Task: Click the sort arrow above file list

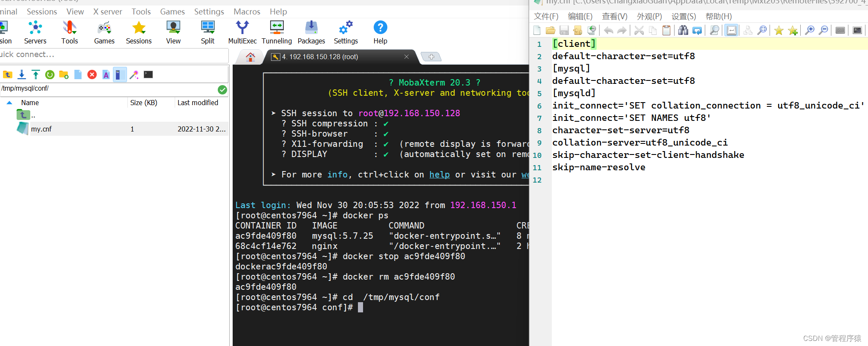Action: tap(9, 103)
